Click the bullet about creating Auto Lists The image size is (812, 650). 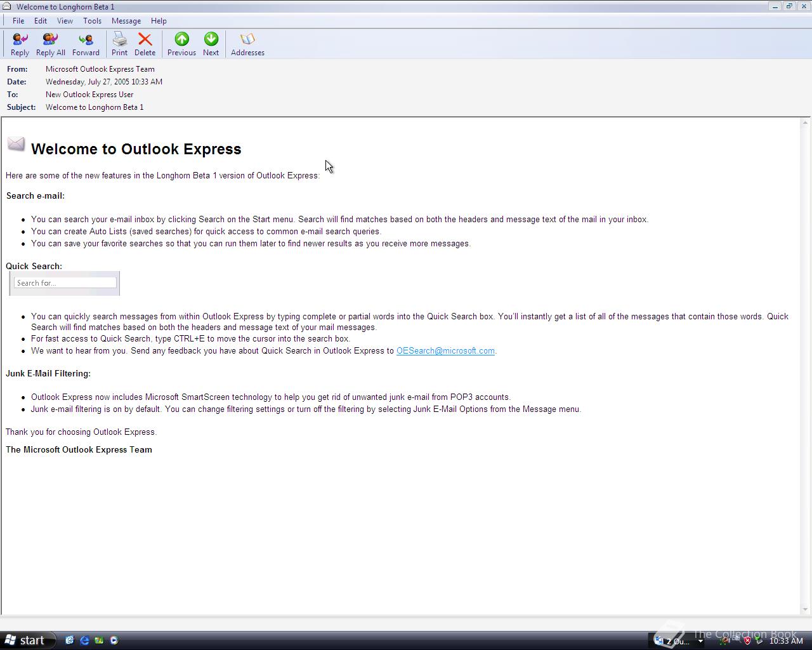(206, 231)
